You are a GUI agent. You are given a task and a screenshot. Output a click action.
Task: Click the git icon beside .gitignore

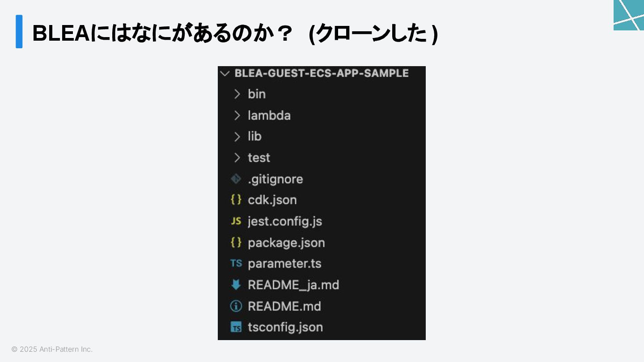(236, 179)
